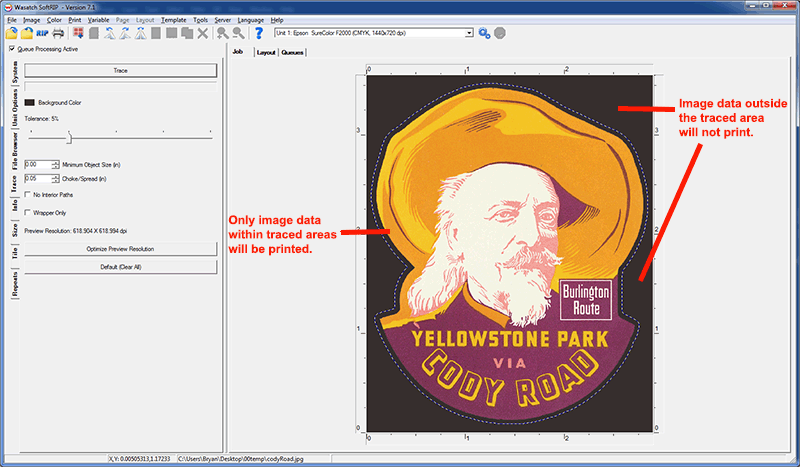Click the Trace button
Screen dimensions: 800x467
click(120, 70)
